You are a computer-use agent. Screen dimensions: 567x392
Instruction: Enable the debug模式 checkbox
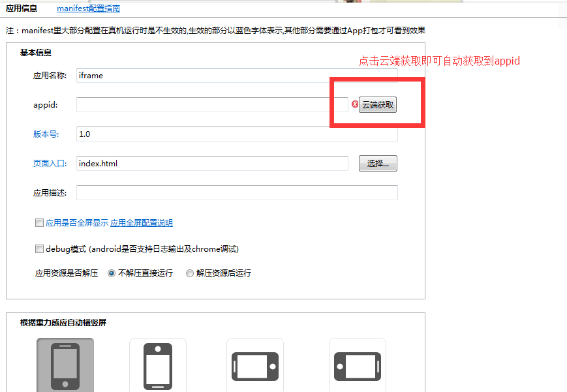pyautogui.click(x=39, y=249)
